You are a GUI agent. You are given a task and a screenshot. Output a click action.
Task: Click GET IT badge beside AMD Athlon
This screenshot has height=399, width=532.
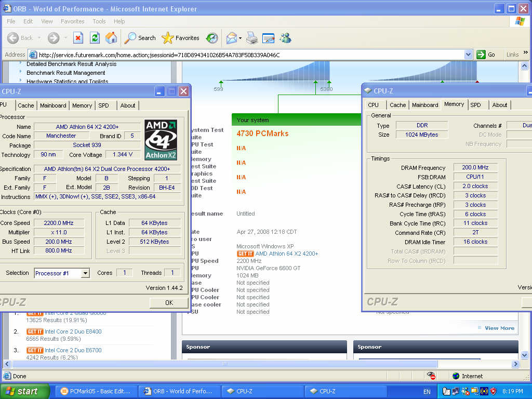pyautogui.click(x=245, y=254)
